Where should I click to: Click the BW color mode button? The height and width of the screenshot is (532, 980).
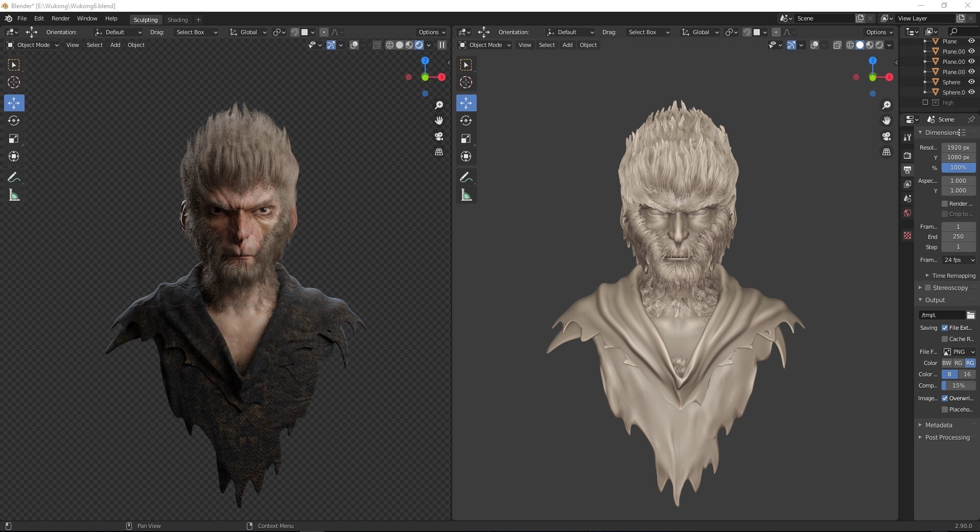[947, 363]
